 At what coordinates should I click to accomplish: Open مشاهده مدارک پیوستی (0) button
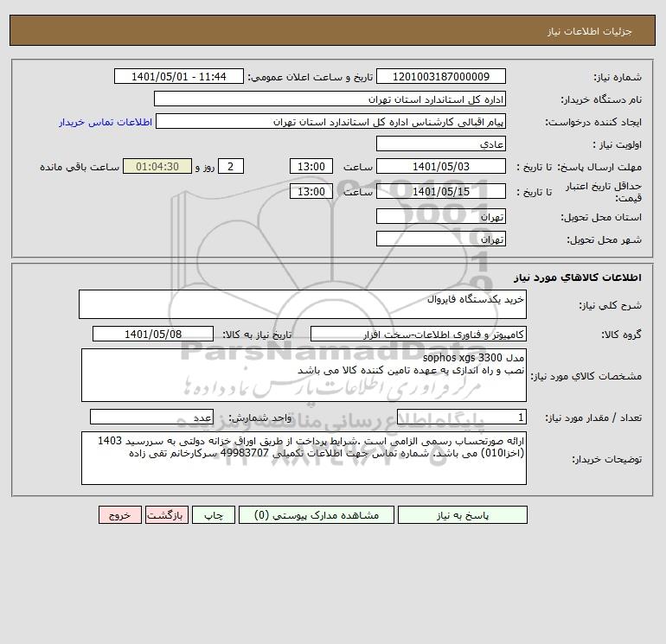[x=317, y=514]
